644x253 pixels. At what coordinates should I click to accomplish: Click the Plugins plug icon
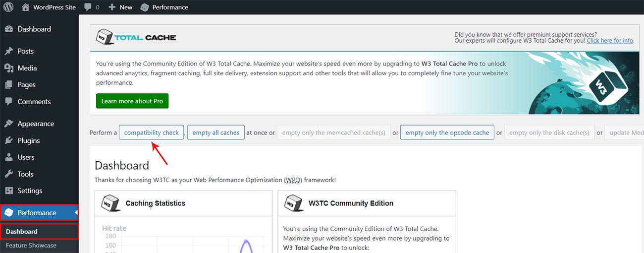tap(9, 140)
